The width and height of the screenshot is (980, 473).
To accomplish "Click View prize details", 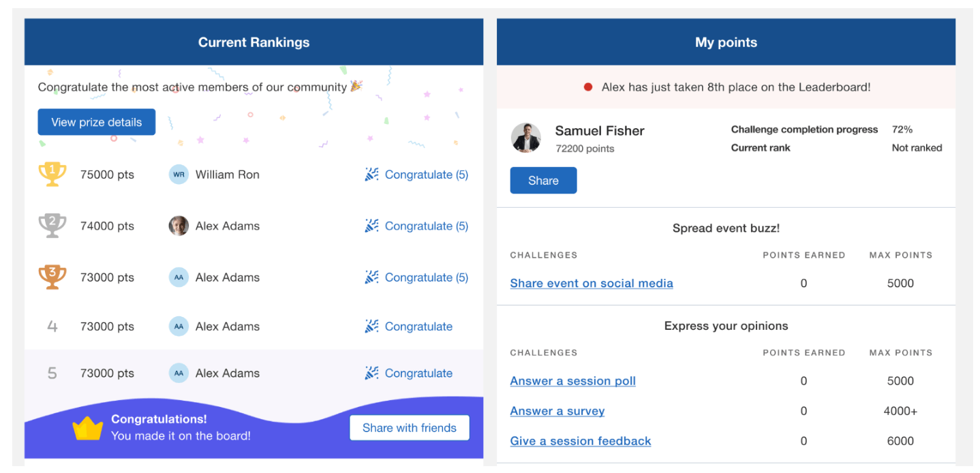I will tap(96, 122).
